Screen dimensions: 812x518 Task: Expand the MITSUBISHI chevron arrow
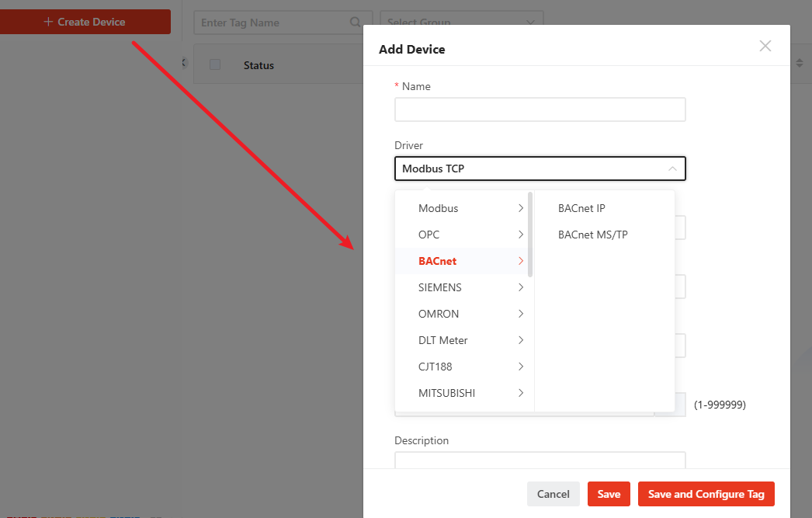click(x=520, y=393)
